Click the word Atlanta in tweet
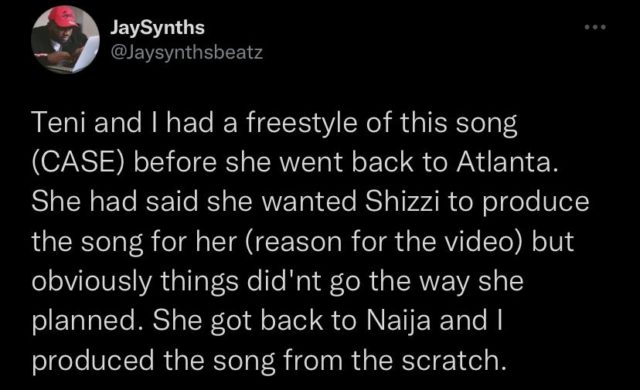This screenshot has height=390, width=640. click(507, 162)
